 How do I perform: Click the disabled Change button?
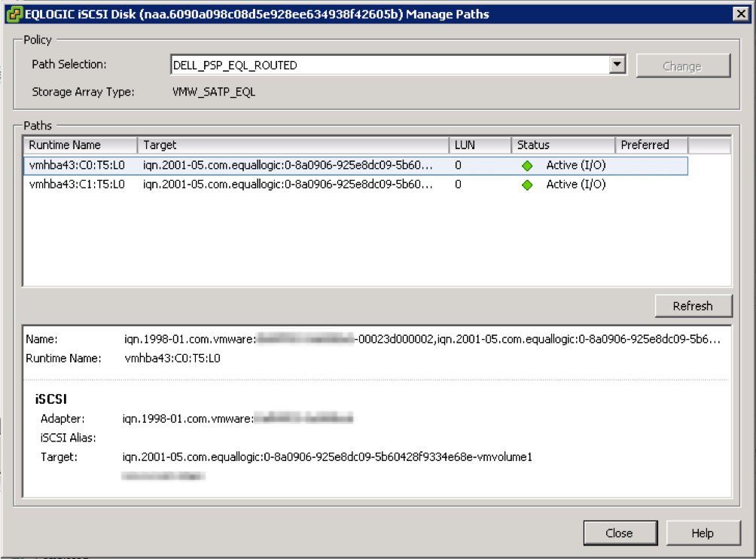[x=682, y=66]
